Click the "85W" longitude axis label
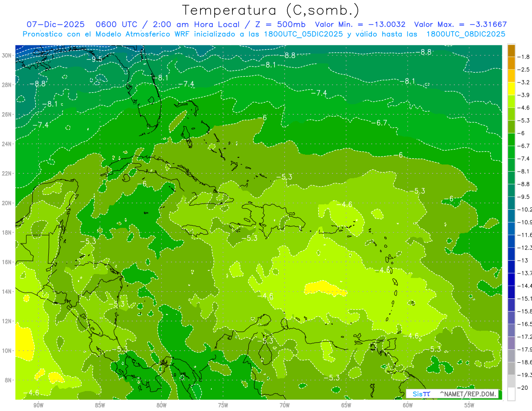 click(x=100, y=405)
